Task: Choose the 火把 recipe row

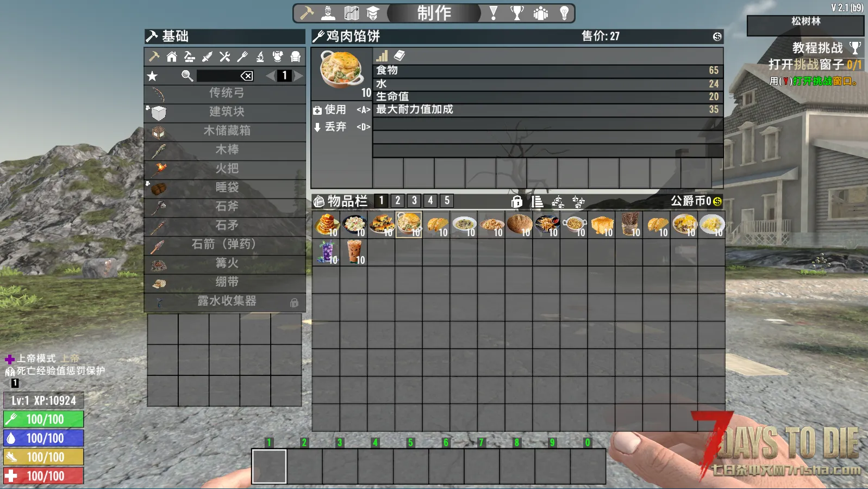Action: [225, 169]
